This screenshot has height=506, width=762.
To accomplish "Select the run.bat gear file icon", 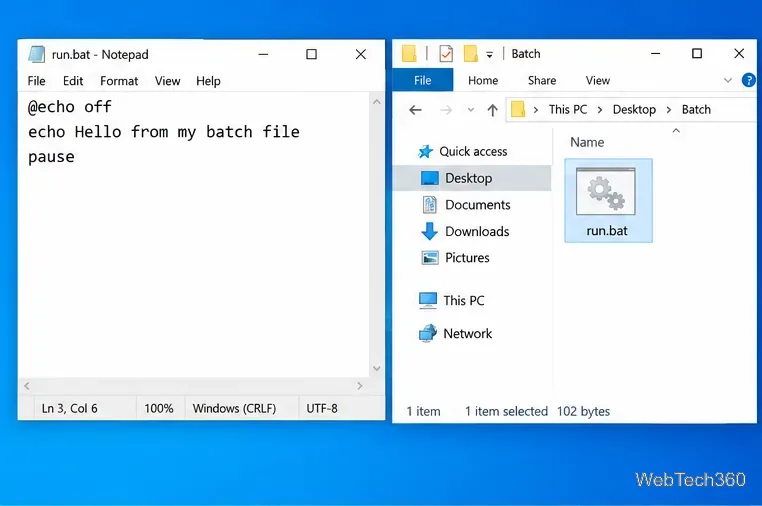I will (606, 191).
